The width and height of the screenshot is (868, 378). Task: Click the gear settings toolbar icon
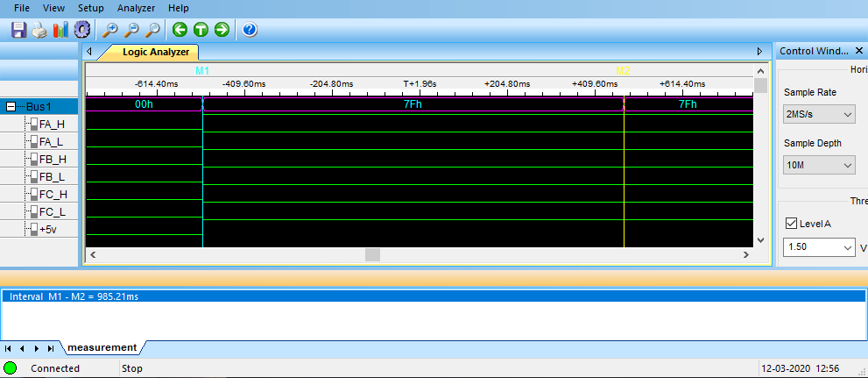point(81,30)
